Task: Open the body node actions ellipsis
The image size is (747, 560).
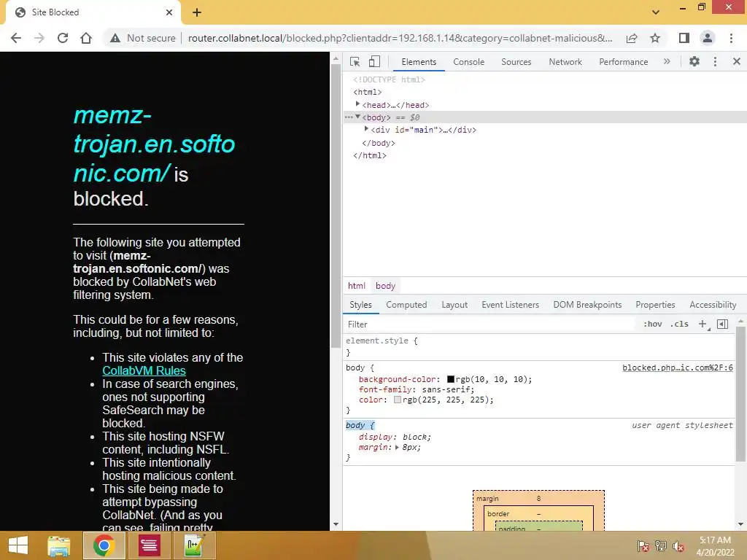Action: click(x=349, y=117)
